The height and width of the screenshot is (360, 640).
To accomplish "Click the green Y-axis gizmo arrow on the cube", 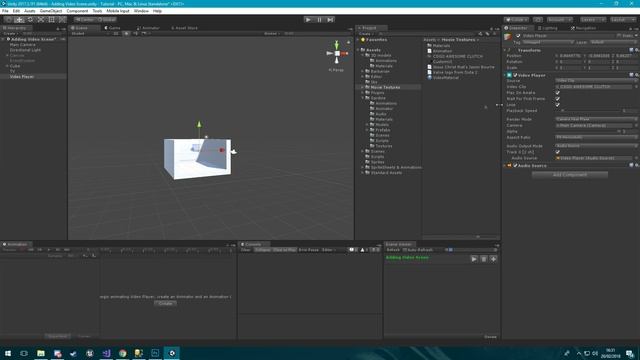I will (199, 124).
